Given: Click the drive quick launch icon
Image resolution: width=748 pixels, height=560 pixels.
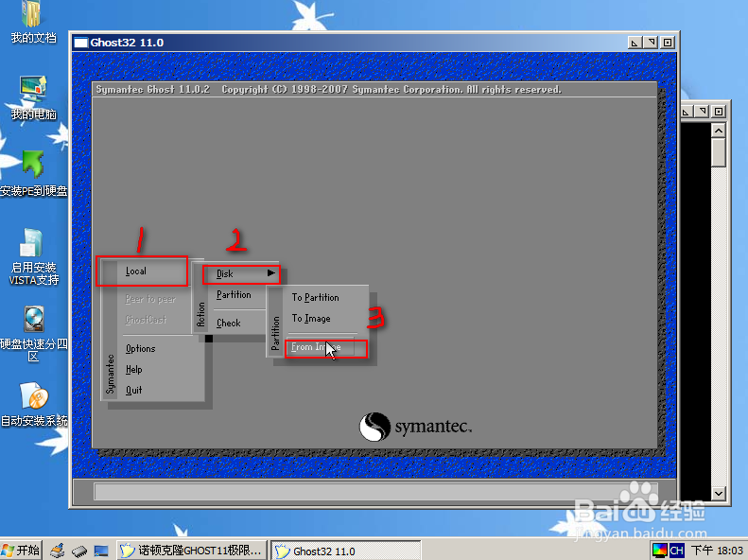Looking at the screenshot, I should pos(79,551).
